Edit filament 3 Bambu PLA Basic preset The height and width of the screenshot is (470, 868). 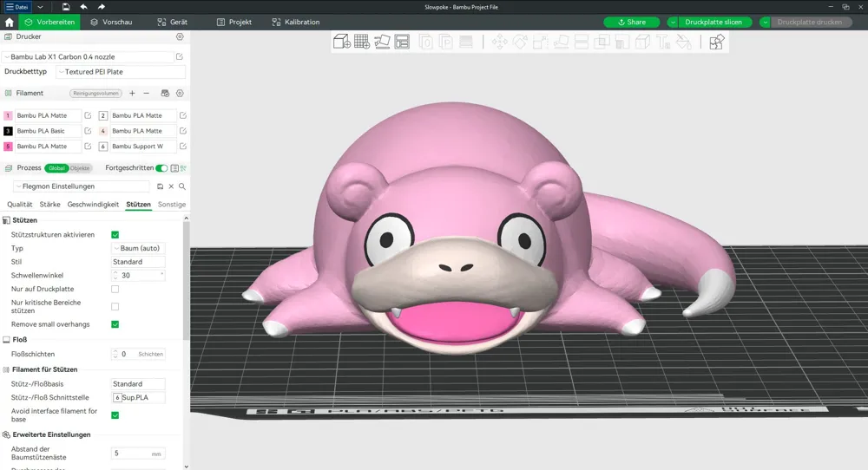[x=88, y=131]
